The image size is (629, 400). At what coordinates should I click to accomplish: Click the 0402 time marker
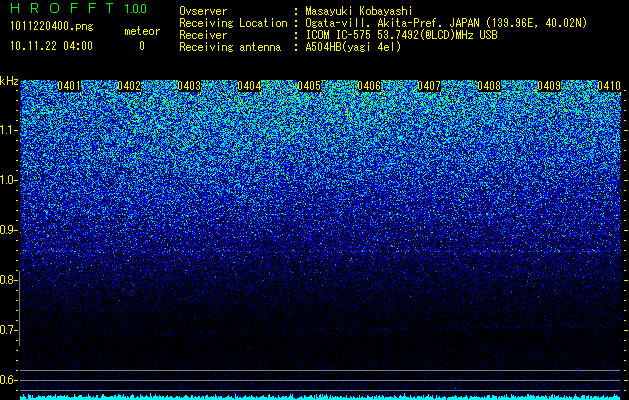[x=129, y=86]
